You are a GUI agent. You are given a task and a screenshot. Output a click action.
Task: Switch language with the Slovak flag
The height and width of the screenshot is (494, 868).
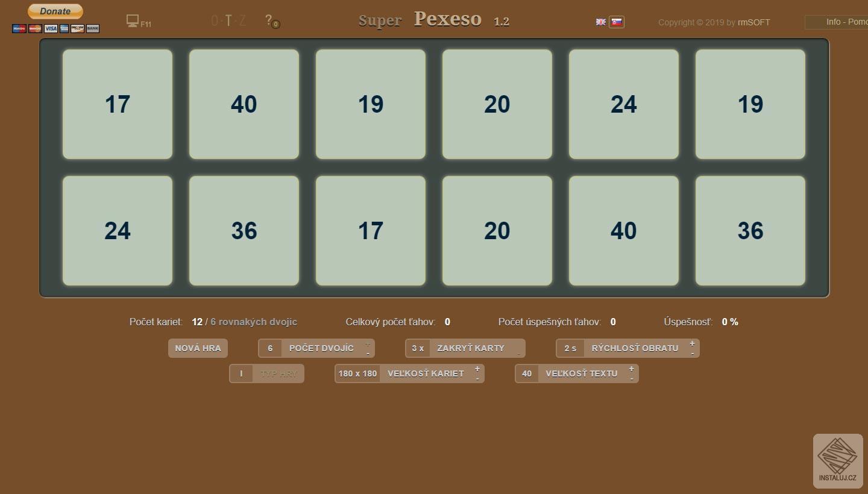coord(617,22)
